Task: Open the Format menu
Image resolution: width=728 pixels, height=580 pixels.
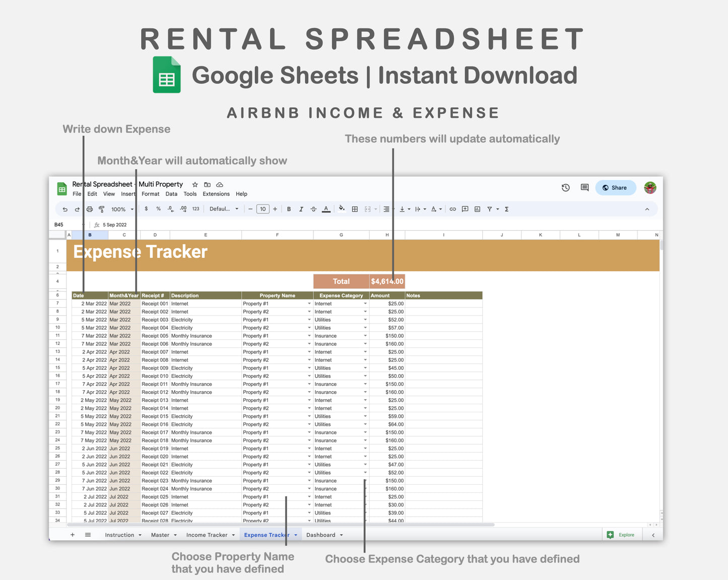Action: (150, 194)
